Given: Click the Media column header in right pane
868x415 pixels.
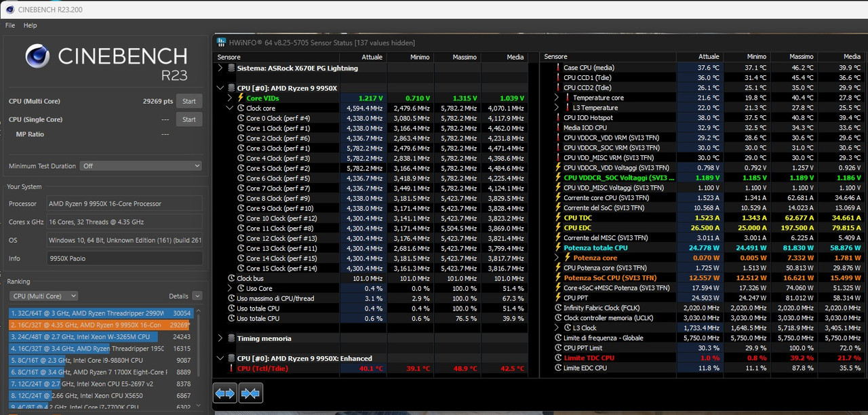Looking at the screenshot, I should pos(842,57).
